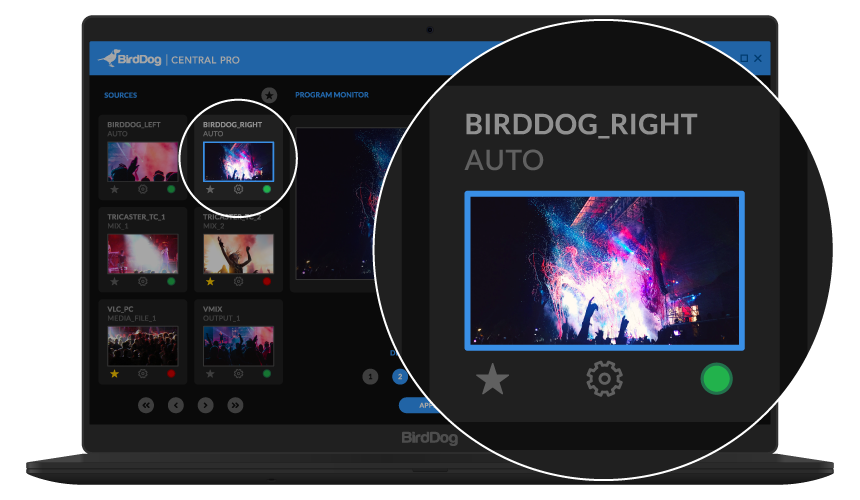Select the BIRDDOG_LEFT concert thumbnail
The image size is (860, 500).
pos(143,162)
